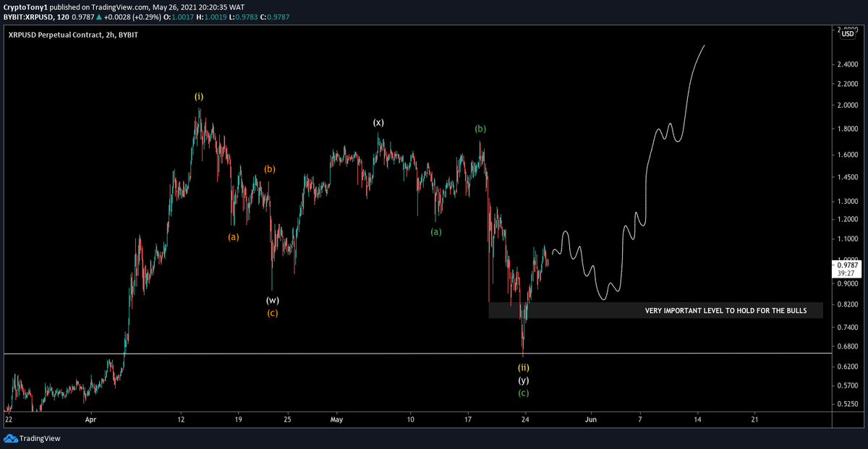Click the 0.7400 price axis label
Image resolution: width=868 pixels, height=449 pixels.
coord(848,328)
